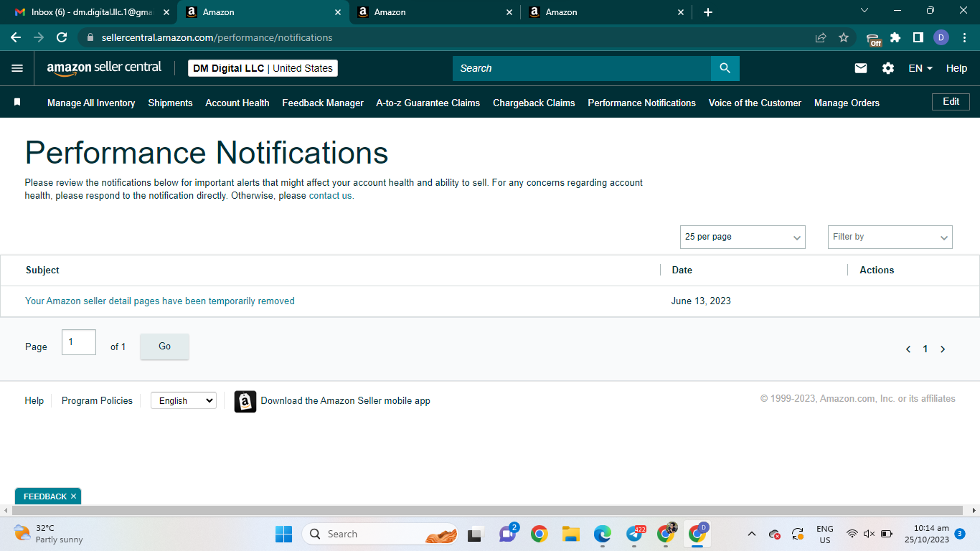Expand the EN language dropdown

920,68
